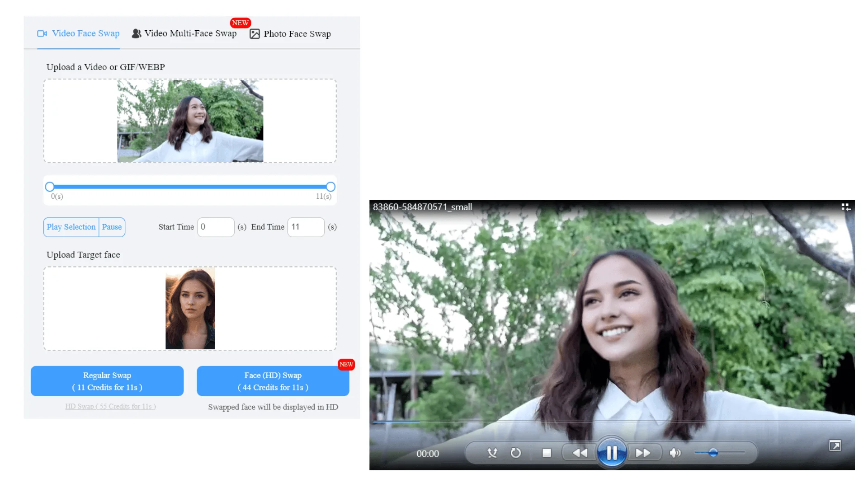Image resolution: width=868 pixels, height=488 pixels.
Task: Click the uploaded target face thumbnail
Action: pos(190,309)
